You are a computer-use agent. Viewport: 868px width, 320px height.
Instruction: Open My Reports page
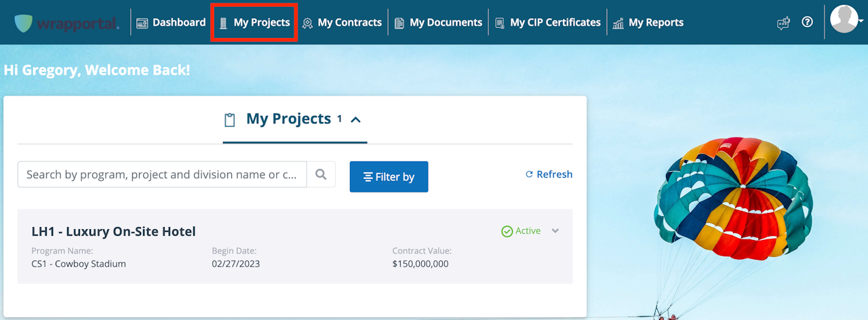click(648, 22)
